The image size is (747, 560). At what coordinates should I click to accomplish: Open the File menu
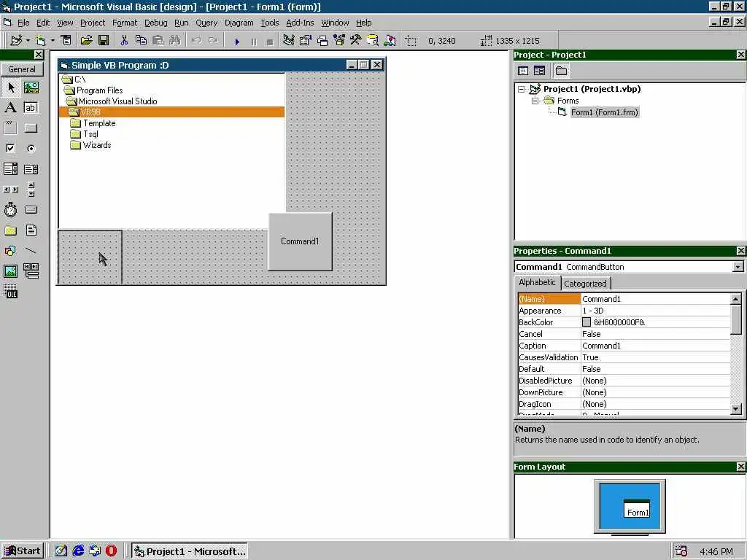pos(23,23)
